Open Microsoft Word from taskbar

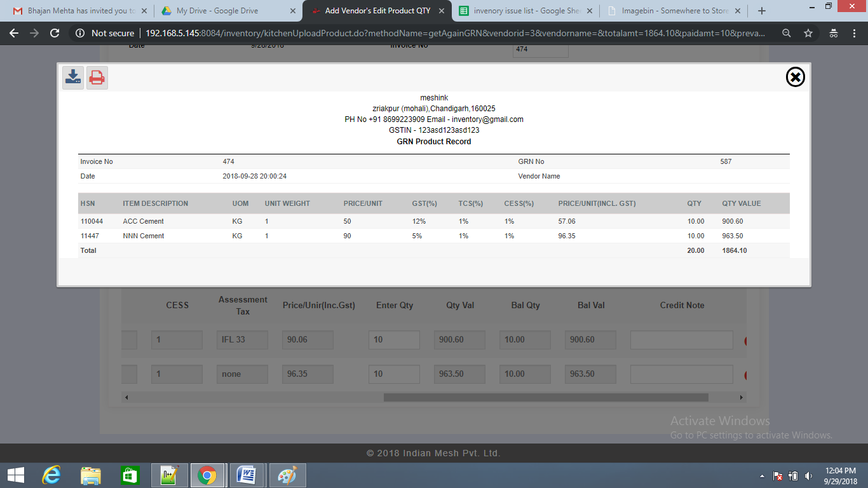click(247, 475)
